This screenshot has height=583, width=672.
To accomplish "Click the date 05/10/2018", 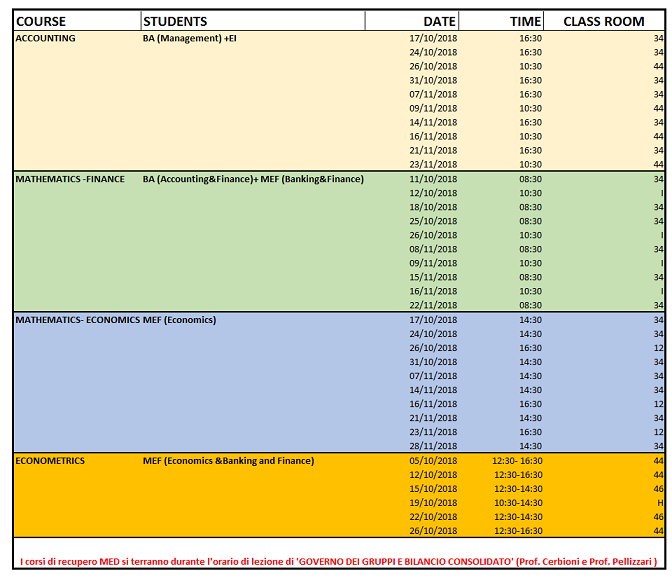I will tap(433, 460).
